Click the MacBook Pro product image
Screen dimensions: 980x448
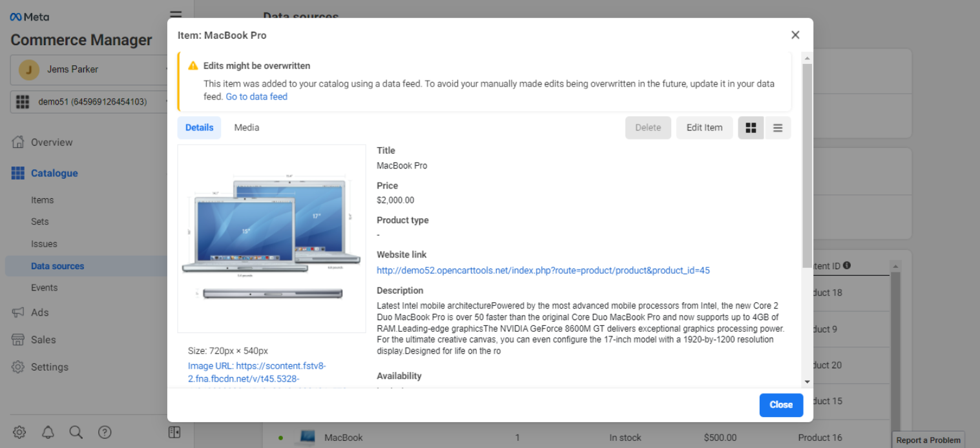[272, 239]
